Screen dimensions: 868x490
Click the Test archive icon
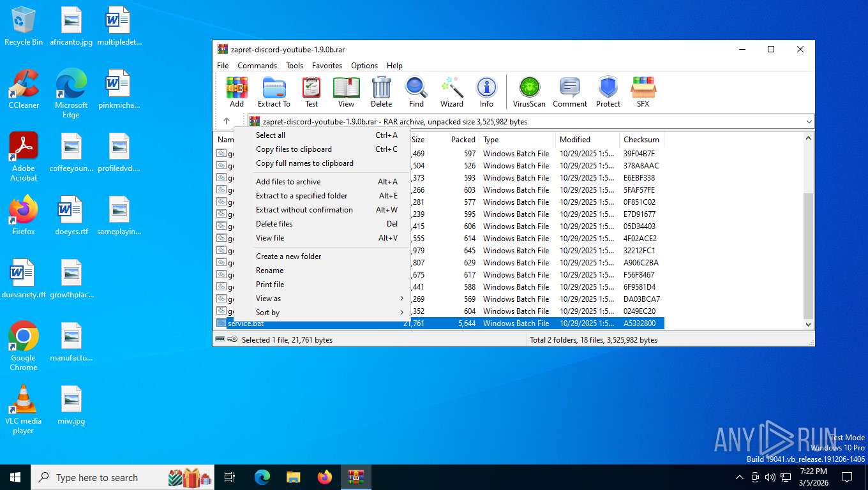[x=311, y=92]
